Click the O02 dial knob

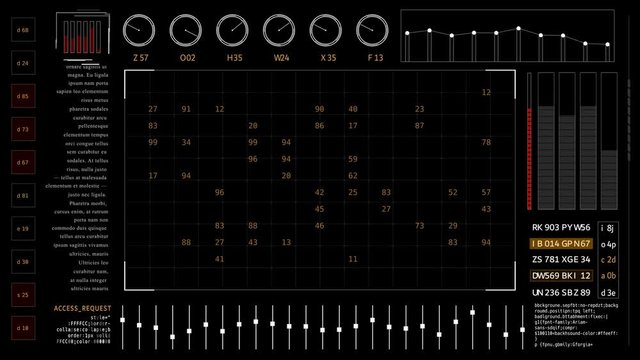click(186, 30)
